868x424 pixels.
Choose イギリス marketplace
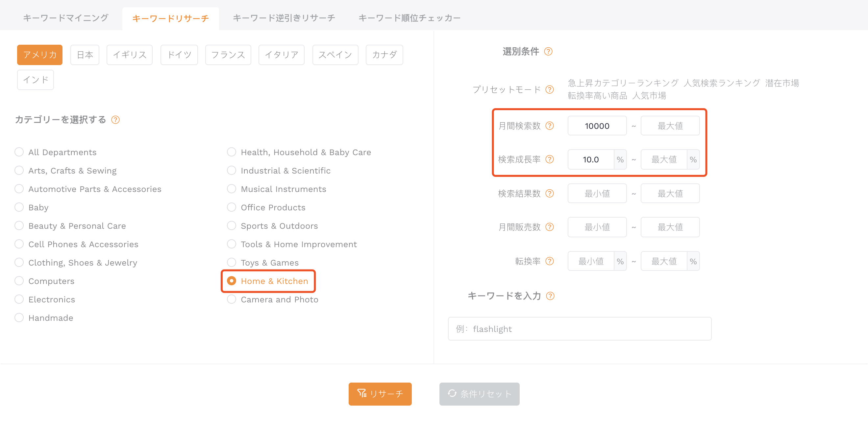pyautogui.click(x=130, y=55)
